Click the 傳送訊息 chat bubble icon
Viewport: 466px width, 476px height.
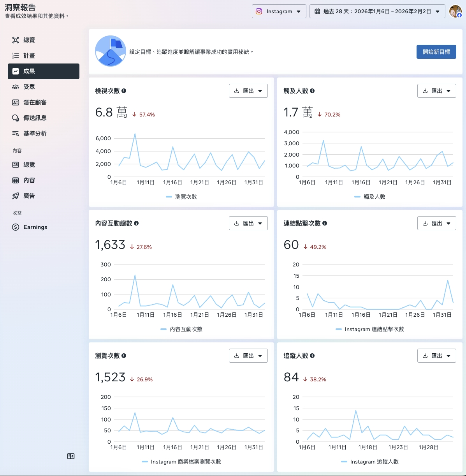pyautogui.click(x=16, y=118)
